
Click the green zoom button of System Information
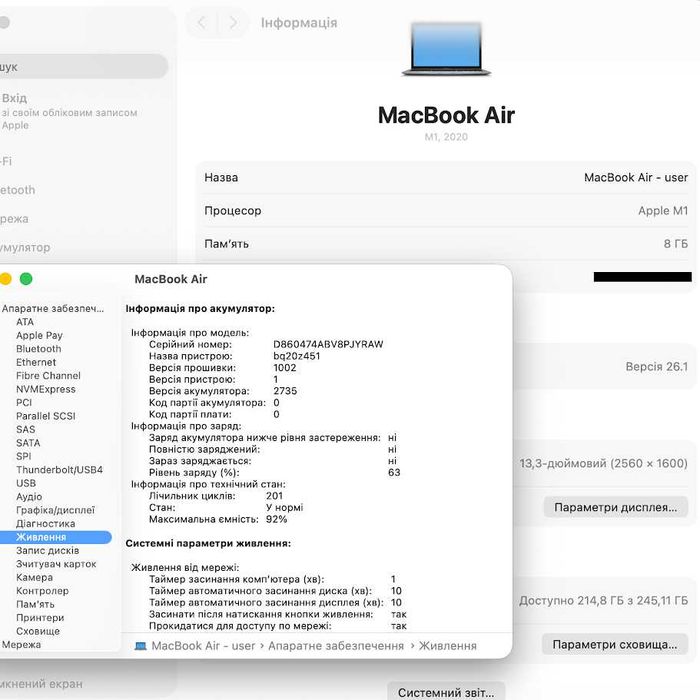pyautogui.click(x=26, y=279)
